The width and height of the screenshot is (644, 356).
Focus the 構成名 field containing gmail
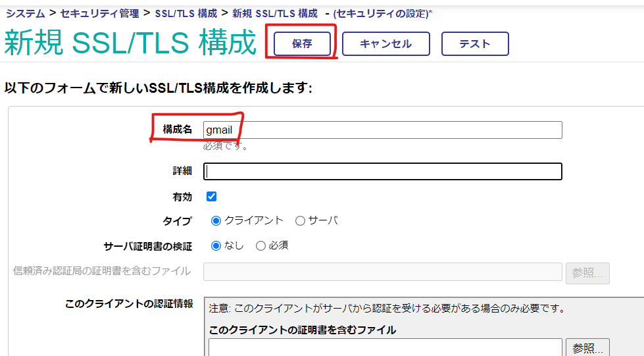tap(382, 130)
